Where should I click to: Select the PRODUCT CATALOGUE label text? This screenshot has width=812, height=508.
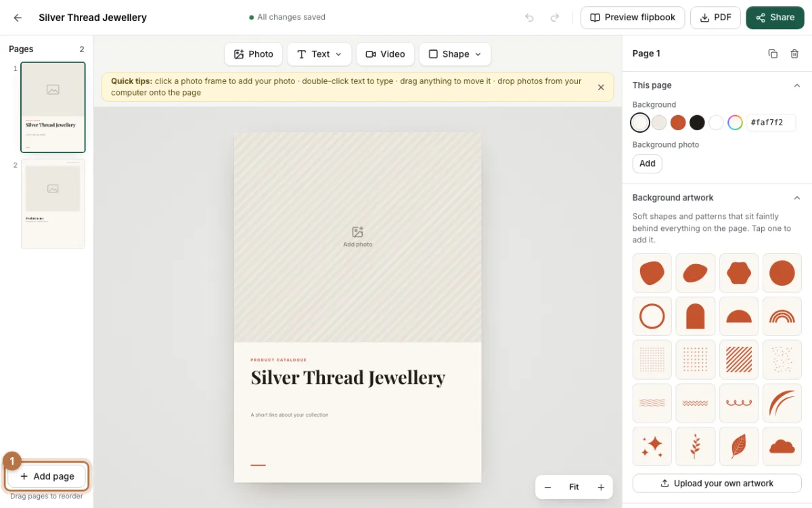tap(279, 360)
